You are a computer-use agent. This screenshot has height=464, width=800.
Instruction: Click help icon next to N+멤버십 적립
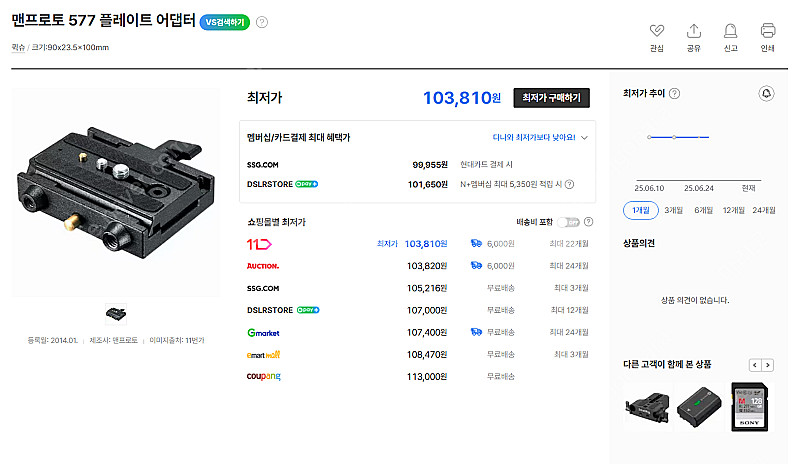569,184
